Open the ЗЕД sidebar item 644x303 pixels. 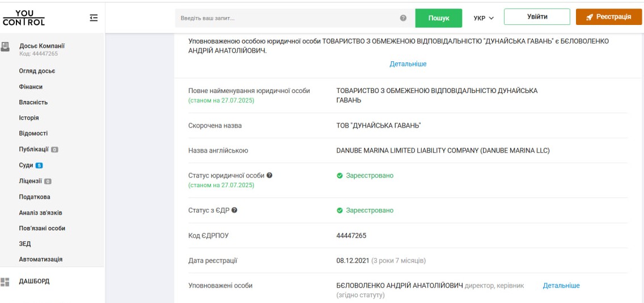pyautogui.click(x=24, y=244)
